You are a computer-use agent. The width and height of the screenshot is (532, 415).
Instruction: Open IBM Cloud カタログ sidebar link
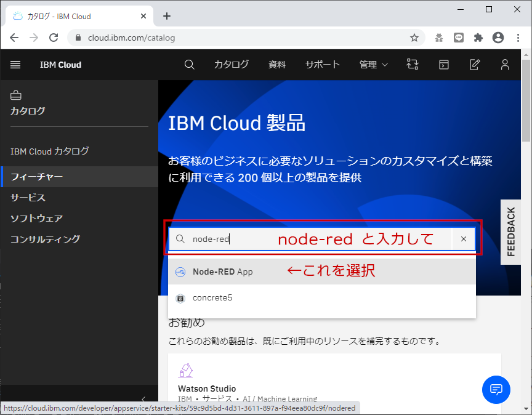pyautogui.click(x=49, y=151)
